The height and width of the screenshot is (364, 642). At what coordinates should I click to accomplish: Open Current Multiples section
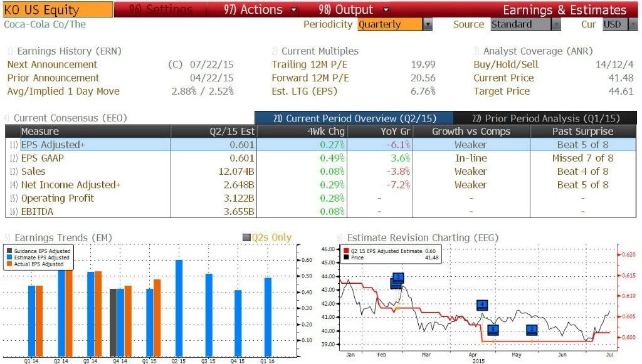pyautogui.click(x=320, y=51)
